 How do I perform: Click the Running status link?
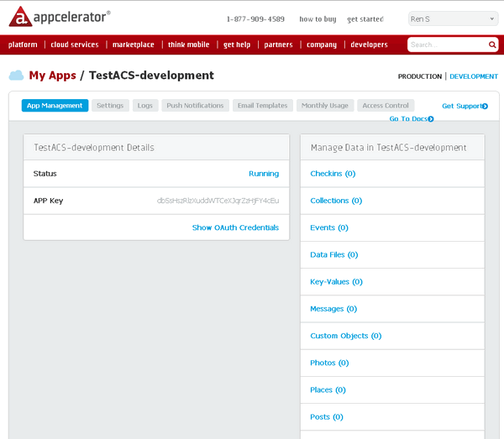264,174
